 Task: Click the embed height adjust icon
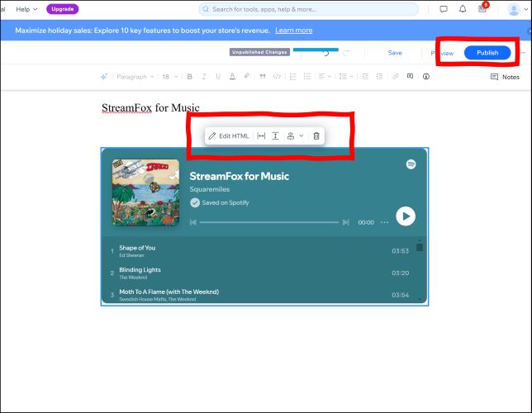point(276,136)
